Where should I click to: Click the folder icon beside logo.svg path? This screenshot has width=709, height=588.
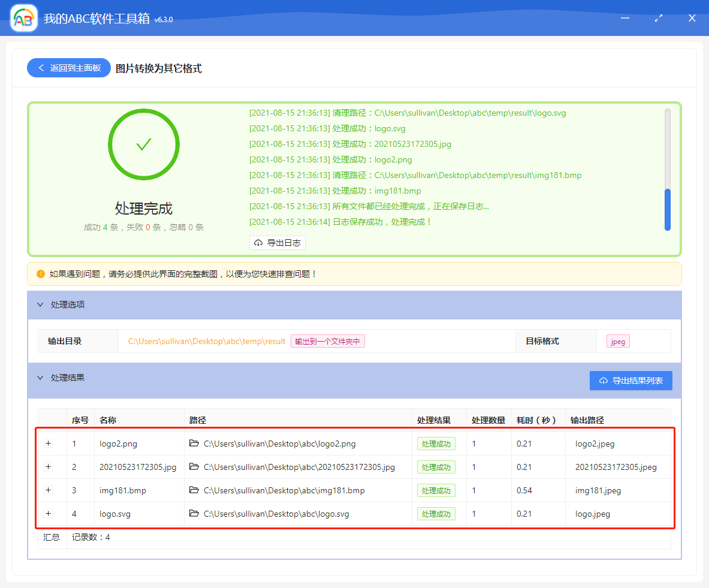195,514
